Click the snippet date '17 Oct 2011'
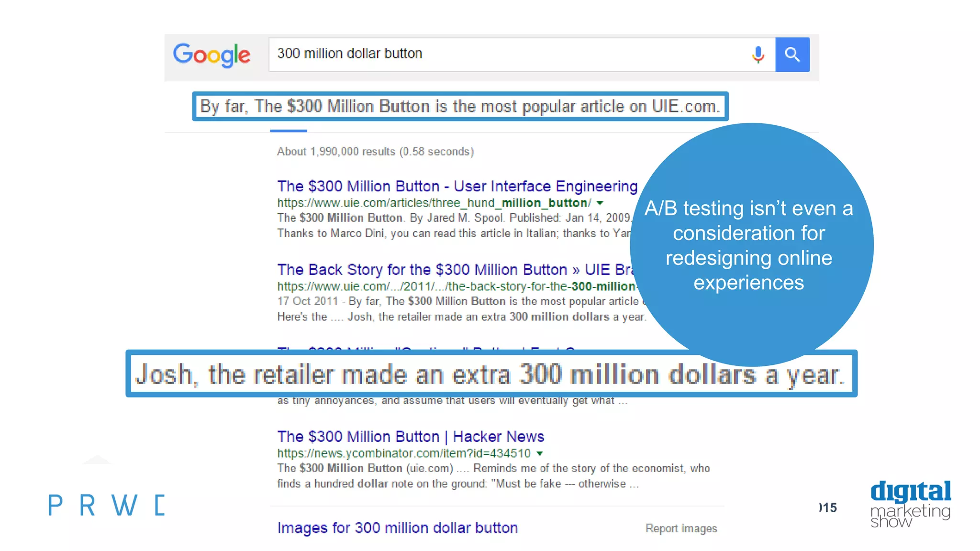980x551 pixels. [x=308, y=301]
